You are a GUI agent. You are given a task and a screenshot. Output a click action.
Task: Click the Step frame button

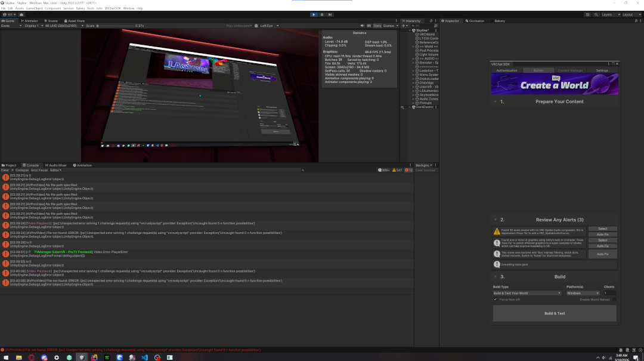(x=330, y=14)
